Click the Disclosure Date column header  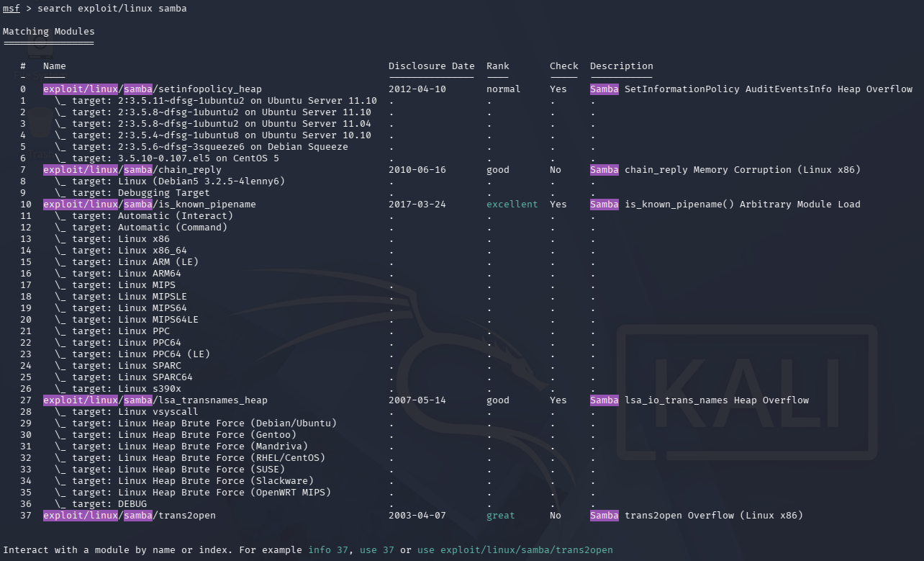[431, 66]
